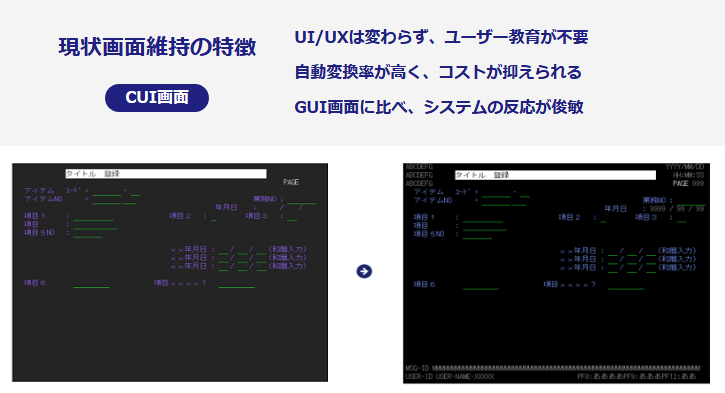The height and width of the screenshot is (393, 725).
Task: Click the 項目 6 input underline in right screen
Action: pyautogui.click(x=481, y=289)
